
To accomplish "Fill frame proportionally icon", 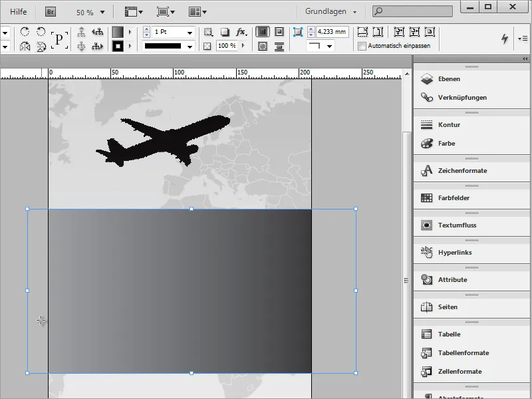I will [362, 32].
